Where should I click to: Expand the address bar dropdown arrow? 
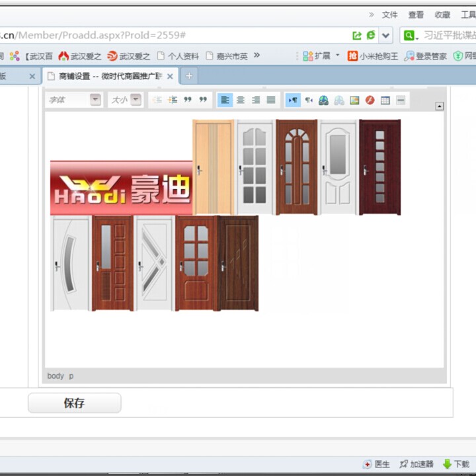[x=386, y=36]
